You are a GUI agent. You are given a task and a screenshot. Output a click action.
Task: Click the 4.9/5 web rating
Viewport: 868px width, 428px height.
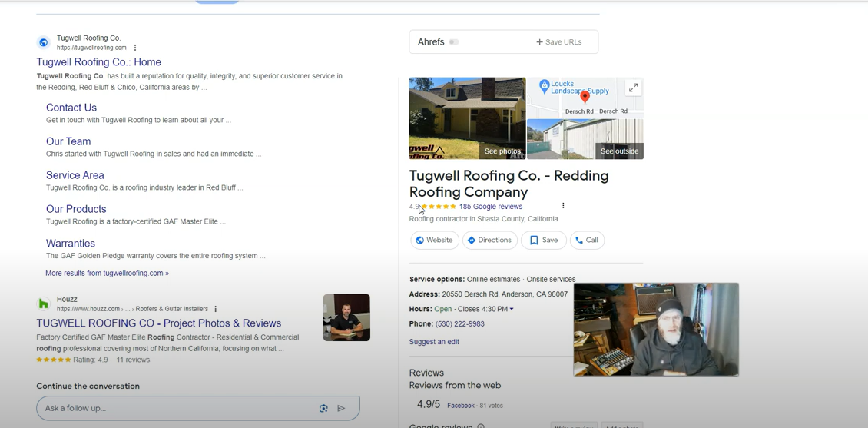pyautogui.click(x=429, y=404)
